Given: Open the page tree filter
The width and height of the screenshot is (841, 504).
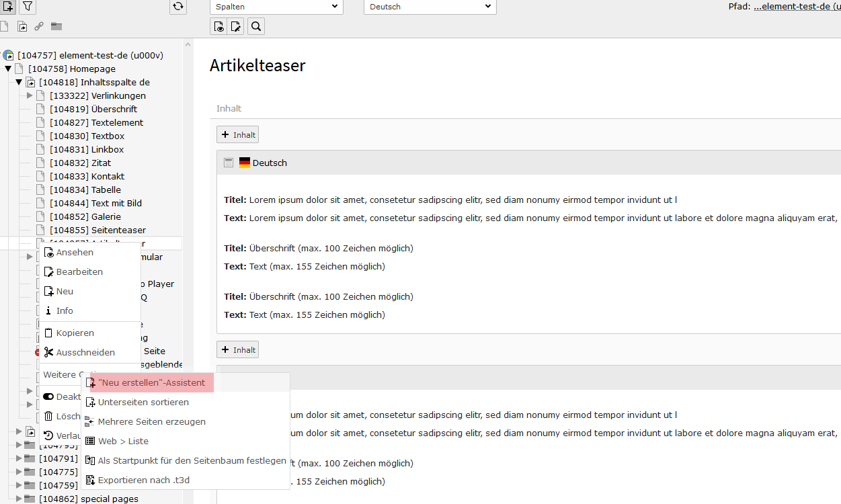Looking at the screenshot, I should 28,7.
